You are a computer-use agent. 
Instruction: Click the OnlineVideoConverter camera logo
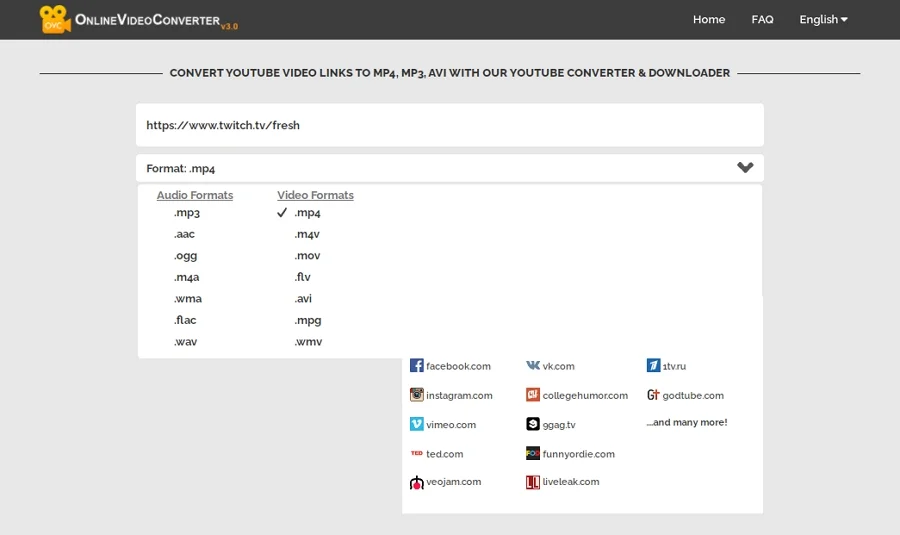[55, 19]
